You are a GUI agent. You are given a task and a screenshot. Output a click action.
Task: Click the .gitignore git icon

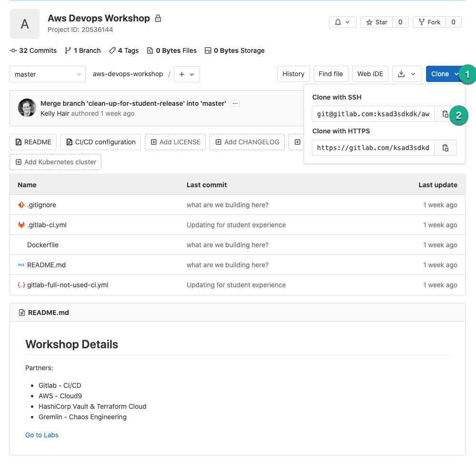pos(21,205)
